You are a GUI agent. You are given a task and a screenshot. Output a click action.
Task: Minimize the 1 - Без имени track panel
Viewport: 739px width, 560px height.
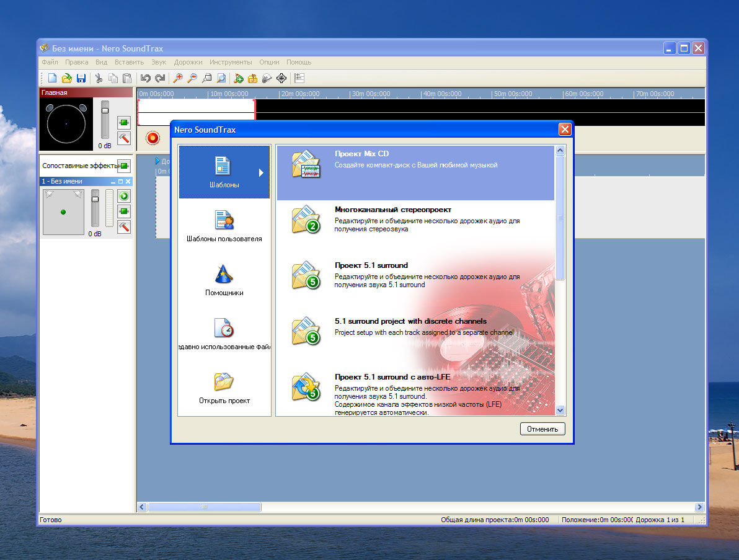[113, 182]
